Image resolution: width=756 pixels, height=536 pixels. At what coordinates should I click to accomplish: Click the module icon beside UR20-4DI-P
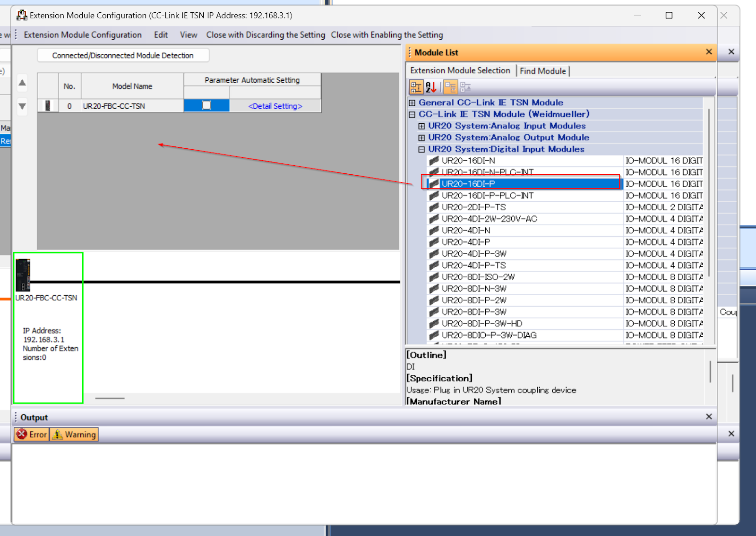[x=434, y=242]
